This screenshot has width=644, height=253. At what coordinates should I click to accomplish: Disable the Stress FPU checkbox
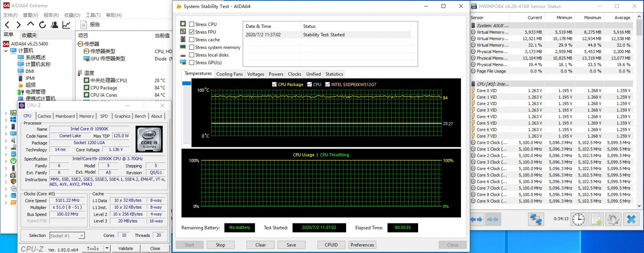pyautogui.click(x=192, y=32)
